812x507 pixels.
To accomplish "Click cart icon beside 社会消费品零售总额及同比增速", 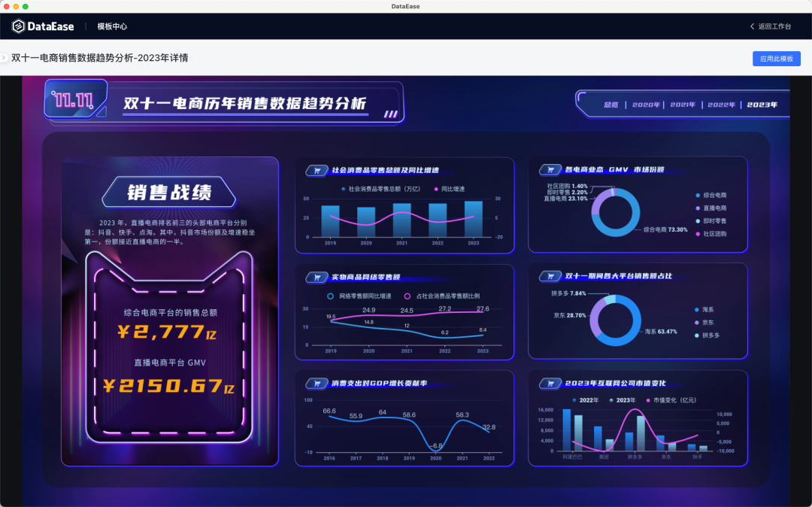I will click(x=317, y=171).
